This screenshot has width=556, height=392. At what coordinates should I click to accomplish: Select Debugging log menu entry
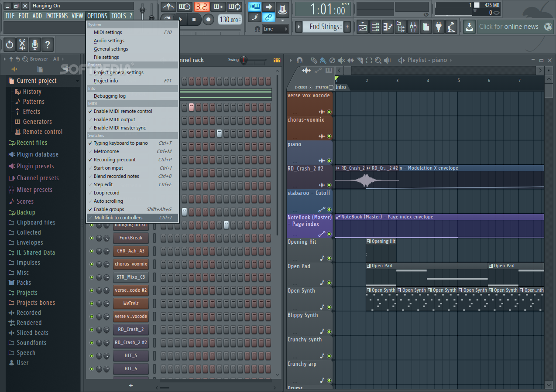pos(132,96)
